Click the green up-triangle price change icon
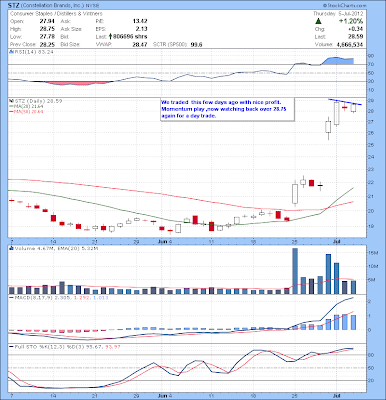This screenshot has width=386, height=400. 318,21
